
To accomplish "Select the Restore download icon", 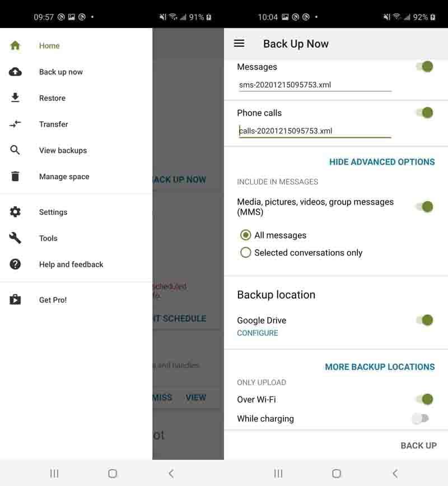I will 15,98.
